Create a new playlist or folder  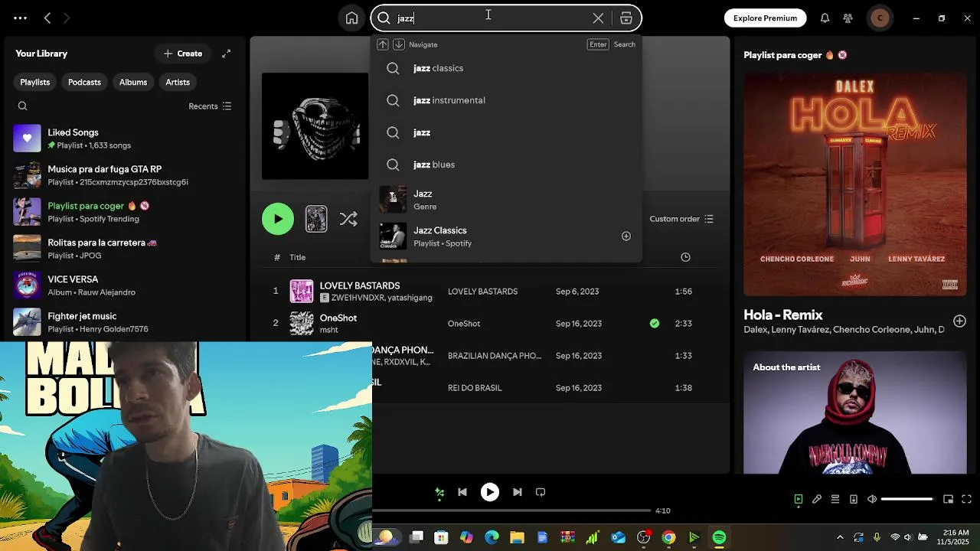183,54
